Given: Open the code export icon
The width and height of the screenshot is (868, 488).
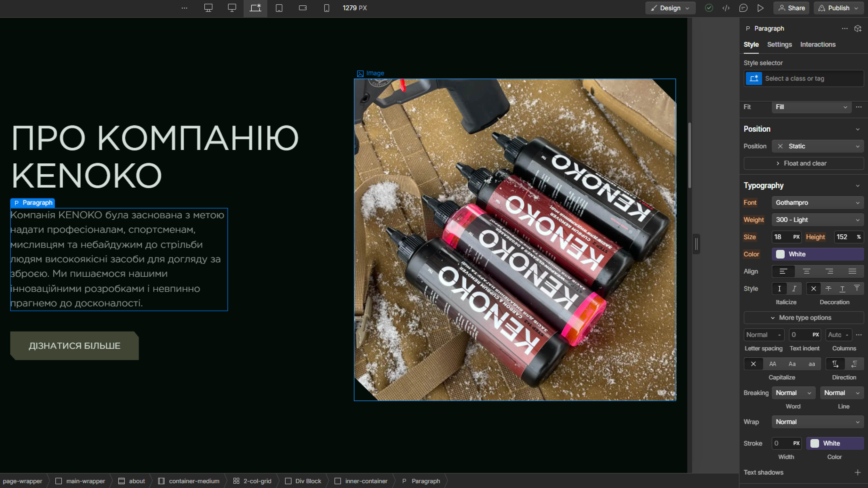Looking at the screenshot, I should point(726,8).
